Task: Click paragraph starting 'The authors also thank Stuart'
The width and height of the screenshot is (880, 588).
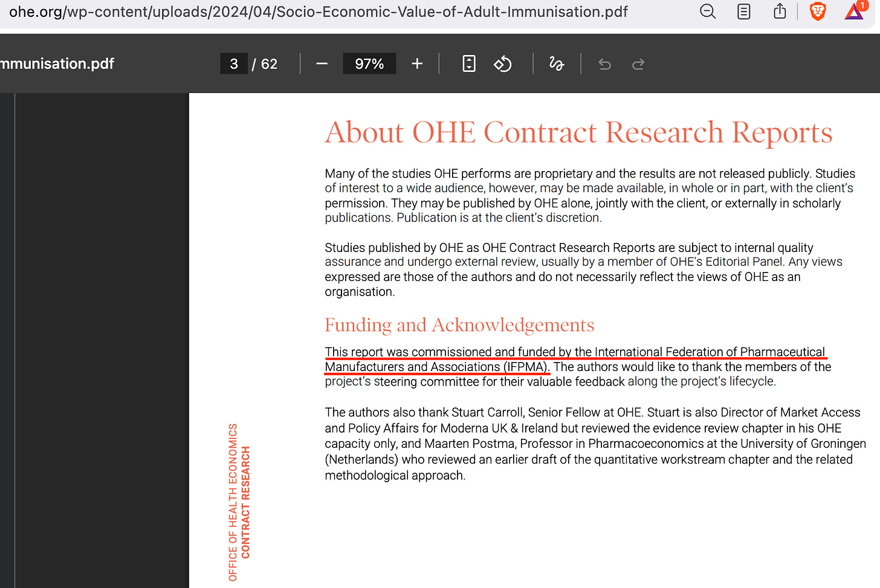Action: pyautogui.click(x=595, y=444)
